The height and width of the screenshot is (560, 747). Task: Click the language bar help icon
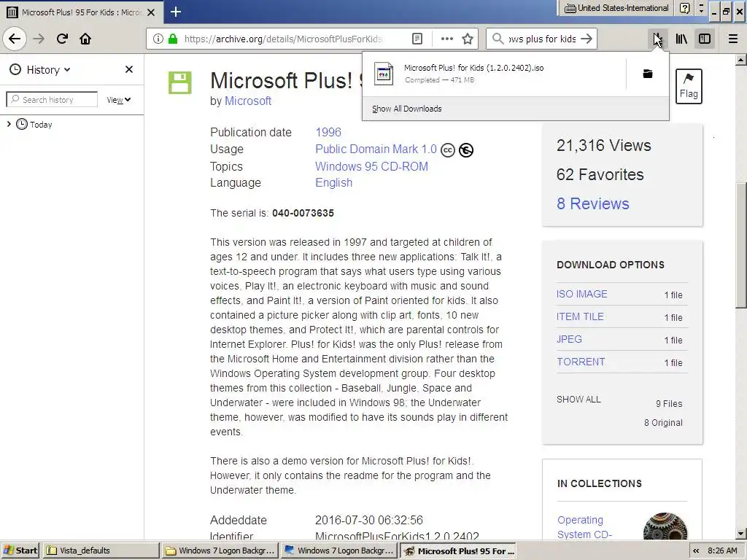point(684,8)
